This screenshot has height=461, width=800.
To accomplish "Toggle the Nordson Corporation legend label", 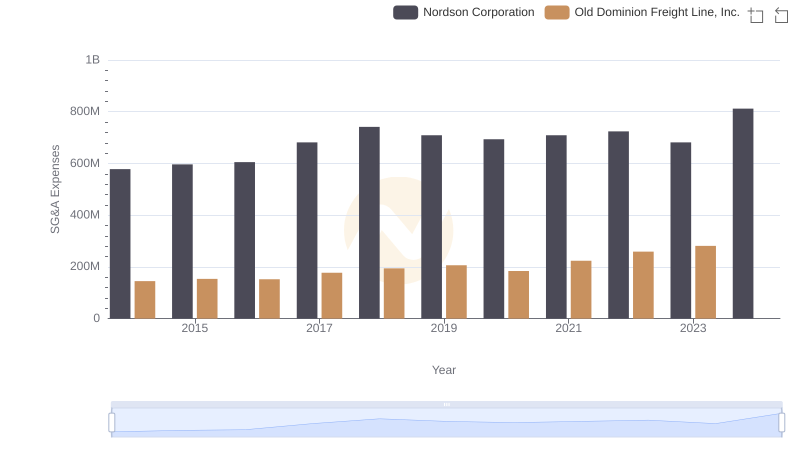I will [479, 12].
